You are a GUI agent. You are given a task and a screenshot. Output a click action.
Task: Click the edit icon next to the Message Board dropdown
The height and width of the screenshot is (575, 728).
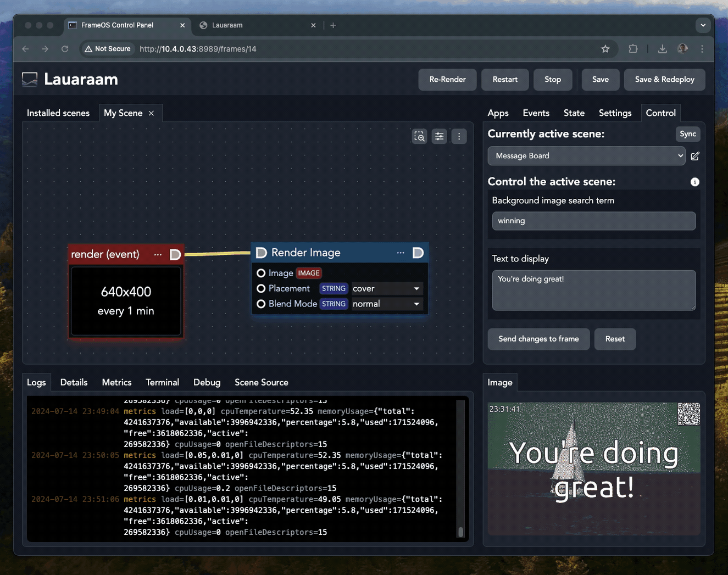click(x=695, y=156)
